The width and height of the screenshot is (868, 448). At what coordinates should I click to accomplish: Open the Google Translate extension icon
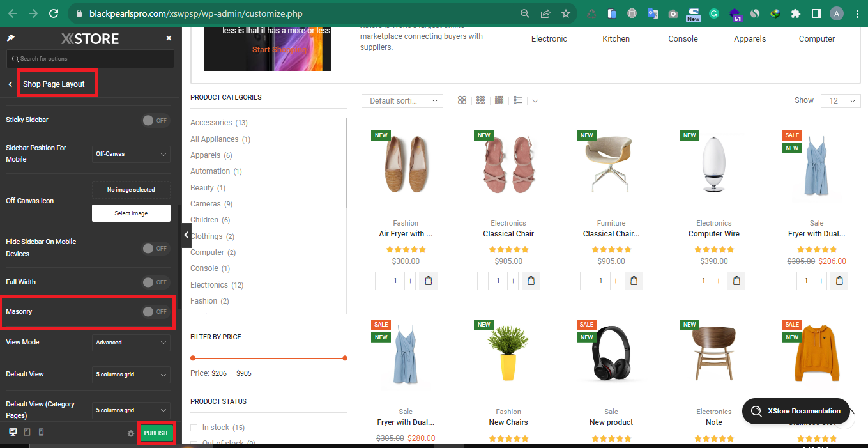point(652,13)
